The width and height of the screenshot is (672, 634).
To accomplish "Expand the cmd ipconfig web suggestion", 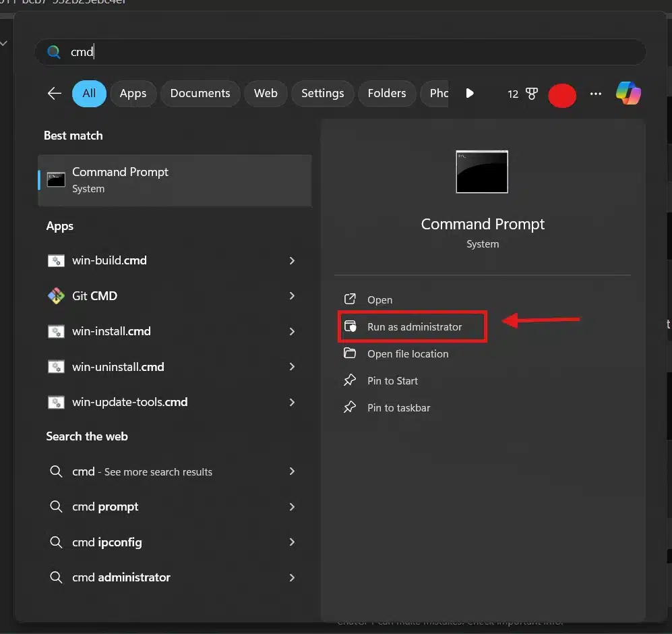I will tap(292, 542).
